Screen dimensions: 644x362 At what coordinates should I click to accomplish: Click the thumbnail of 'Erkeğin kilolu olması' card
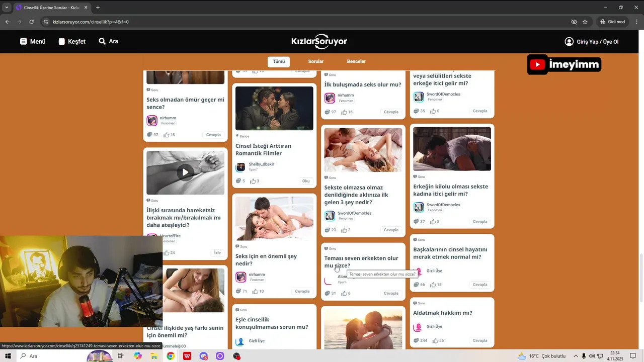pos(452,149)
